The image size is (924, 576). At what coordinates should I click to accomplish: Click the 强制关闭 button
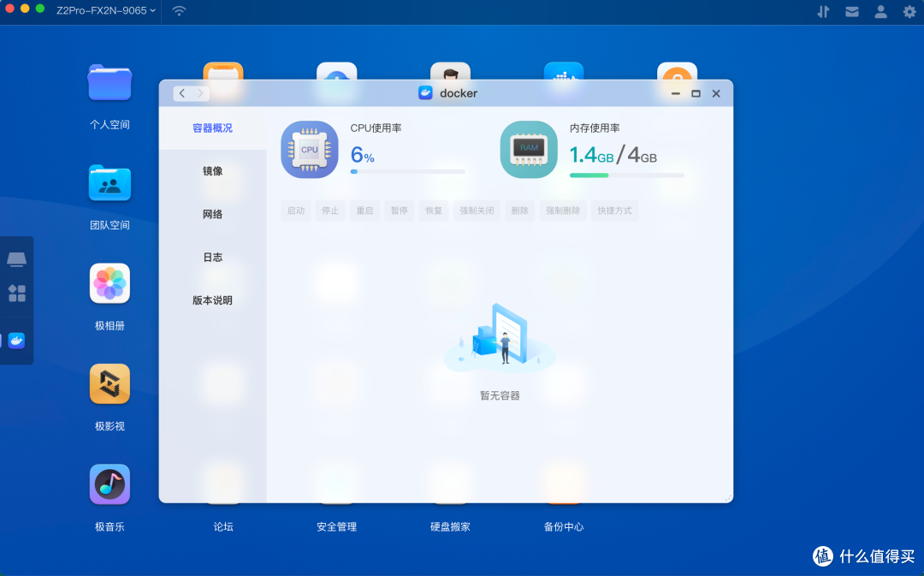click(477, 211)
